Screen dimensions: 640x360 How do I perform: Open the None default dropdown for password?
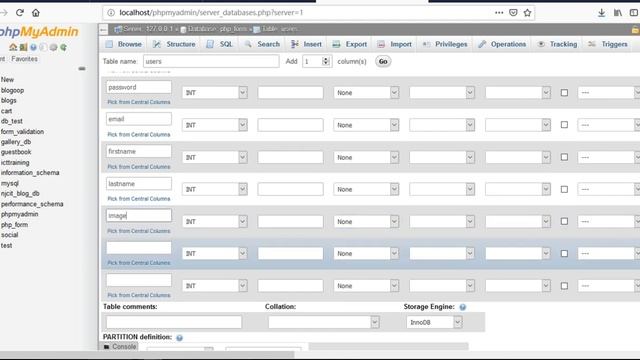coord(366,93)
